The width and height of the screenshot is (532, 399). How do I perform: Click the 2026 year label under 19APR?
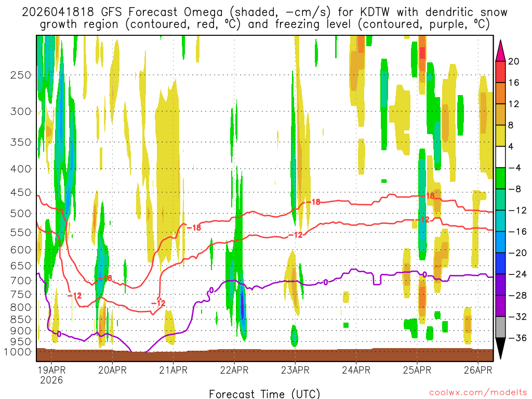51,380
